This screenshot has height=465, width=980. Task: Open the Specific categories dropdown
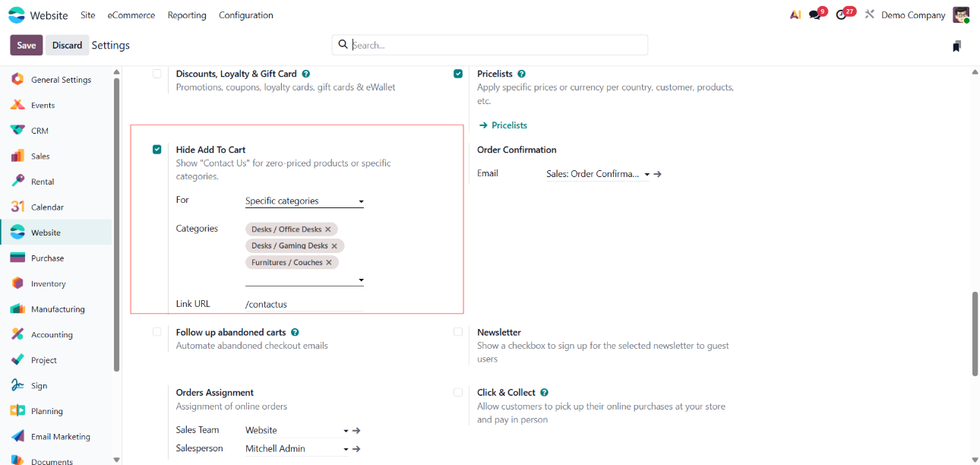(x=304, y=201)
